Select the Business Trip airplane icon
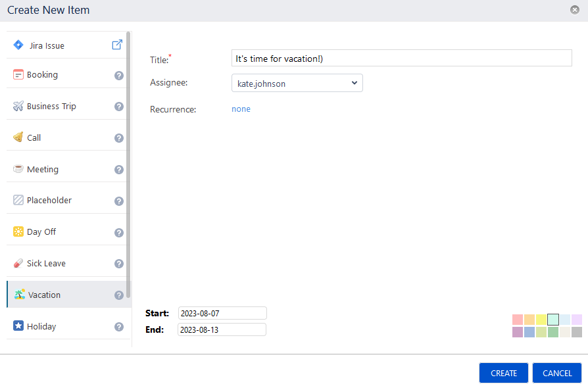Viewport: 588px width, 388px height. point(18,105)
